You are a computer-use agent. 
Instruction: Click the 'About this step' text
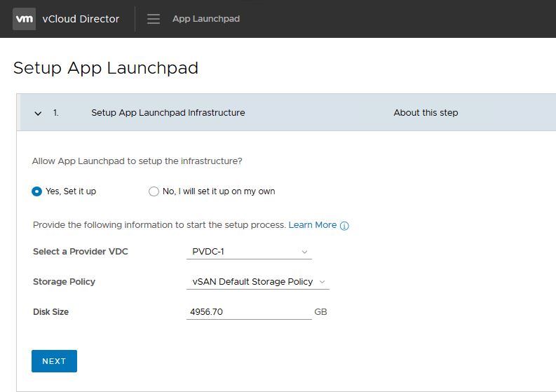[426, 113]
